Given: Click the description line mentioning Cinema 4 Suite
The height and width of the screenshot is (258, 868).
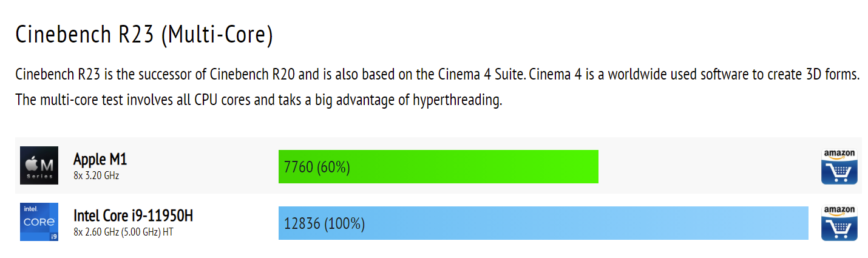Looking at the screenshot, I should tap(438, 75).
